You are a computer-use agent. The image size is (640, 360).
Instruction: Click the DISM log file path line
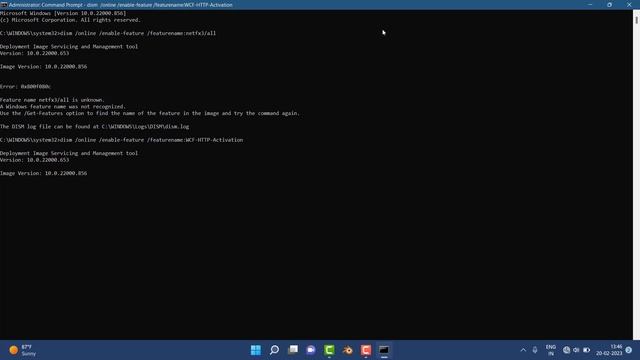pyautogui.click(x=95, y=127)
